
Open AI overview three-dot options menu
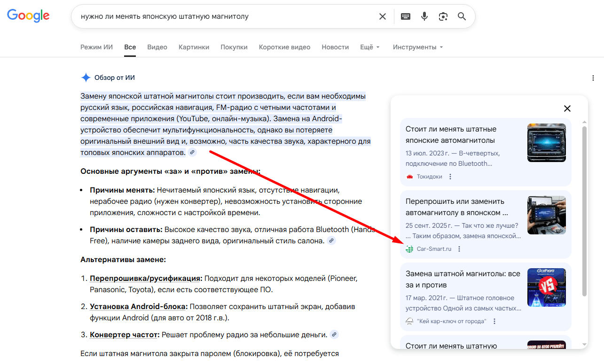click(x=593, y=78)
